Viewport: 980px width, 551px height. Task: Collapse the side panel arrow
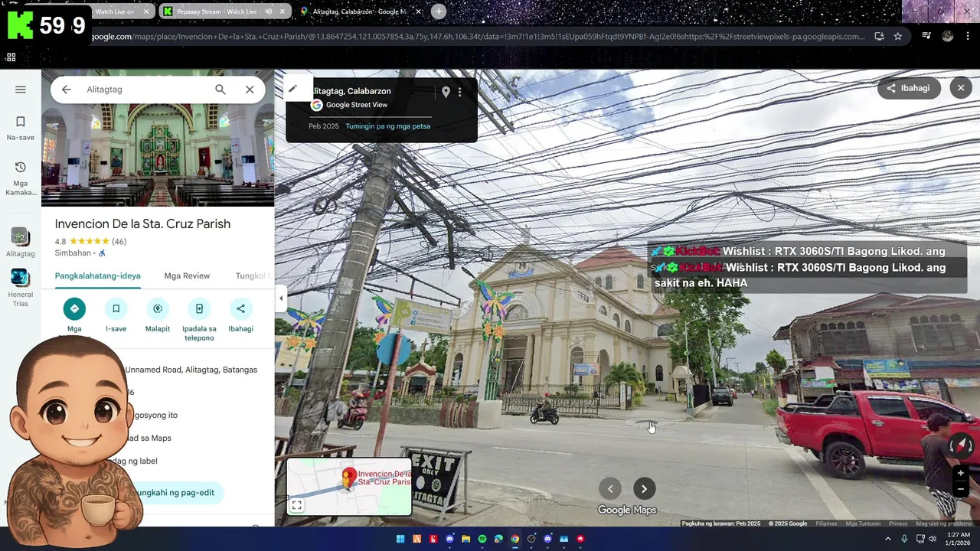pyautogui.click(x=281, y=298)
